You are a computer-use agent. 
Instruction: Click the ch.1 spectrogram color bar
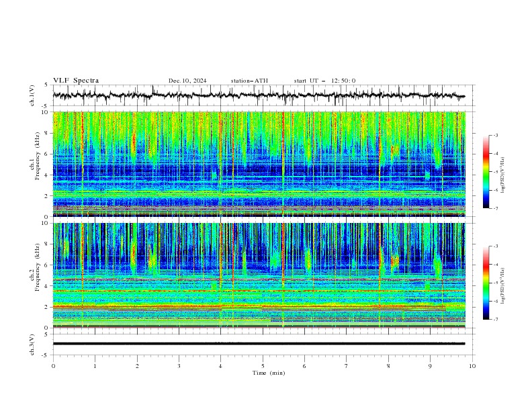[x=486, y=172]
